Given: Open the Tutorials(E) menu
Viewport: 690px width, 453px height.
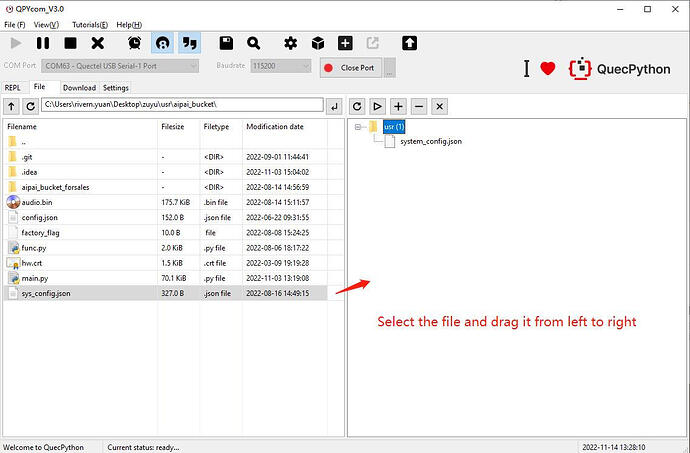Looking at the screenshot, I should [x=90, y=25].
